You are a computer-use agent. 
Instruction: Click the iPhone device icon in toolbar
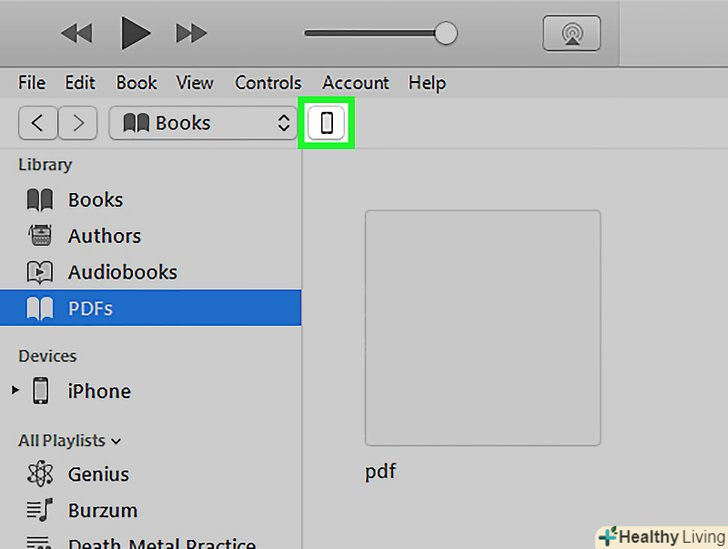point(326,123)
